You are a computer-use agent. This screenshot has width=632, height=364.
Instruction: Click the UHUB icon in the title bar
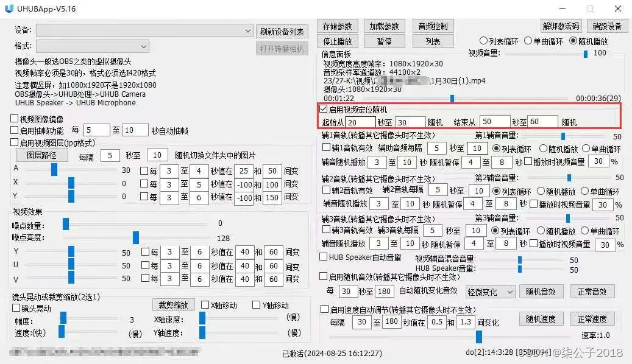pos(9,9)
